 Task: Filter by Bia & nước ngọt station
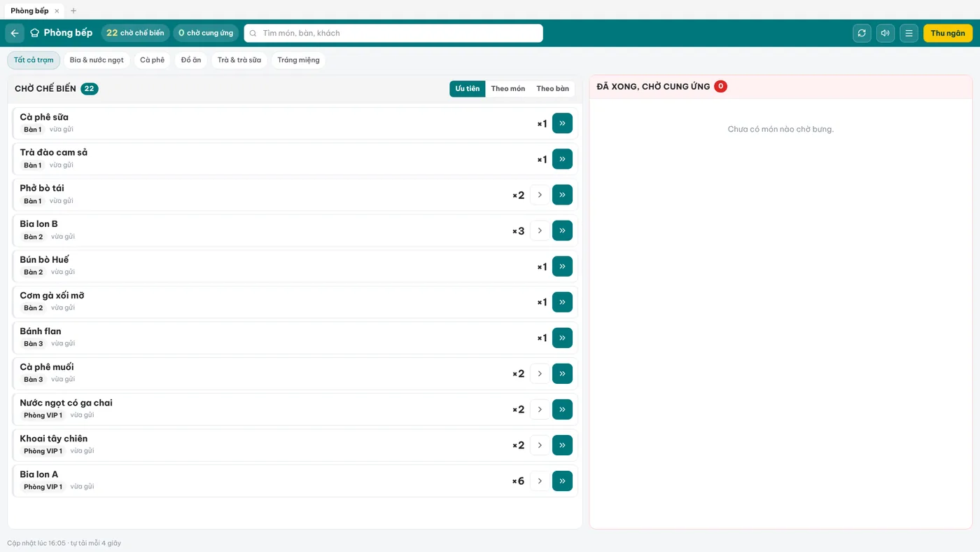[x=97, y=60]
